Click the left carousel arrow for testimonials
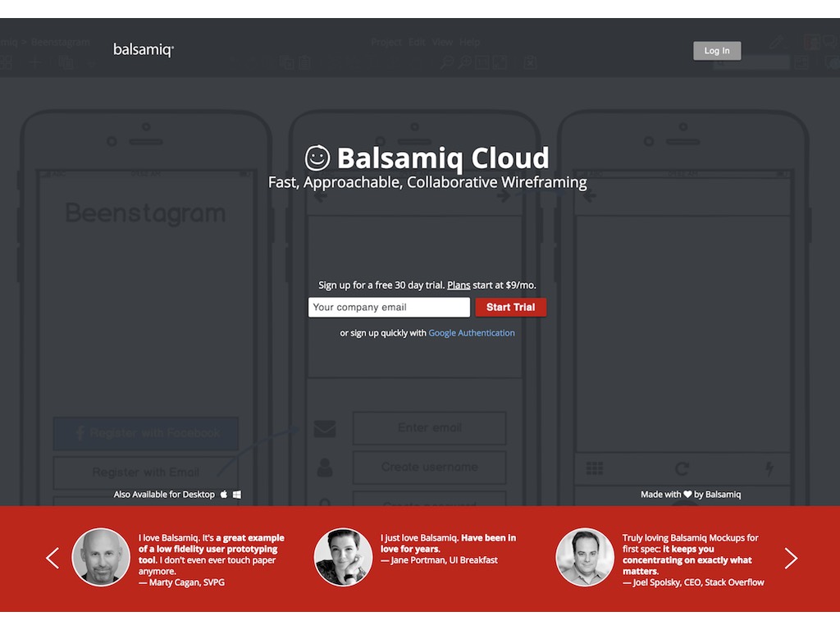Screen dimensions: 840x630 pos(52,558)
